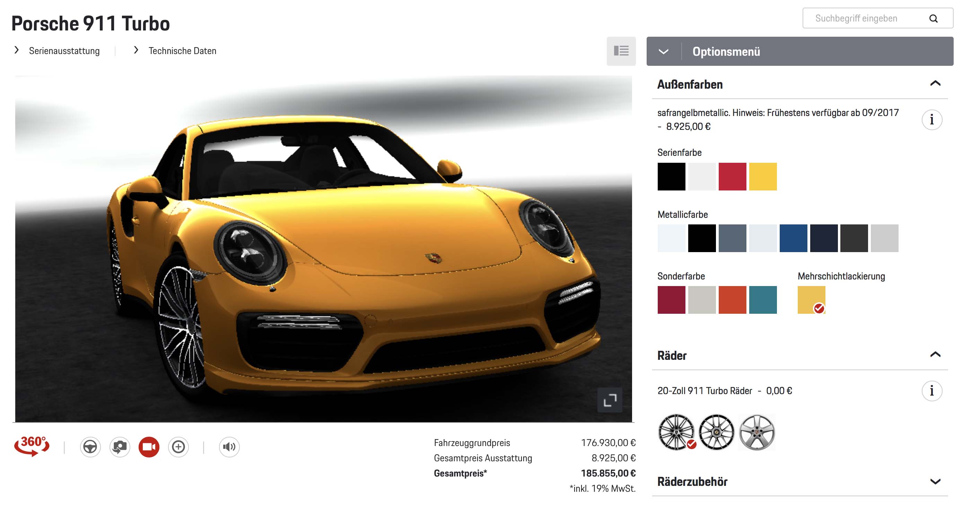The width and height of the screenshot is (980, 516).
Task: Pick the fourth light silver Metallicfarbe swatch
Action: point(763,238)
